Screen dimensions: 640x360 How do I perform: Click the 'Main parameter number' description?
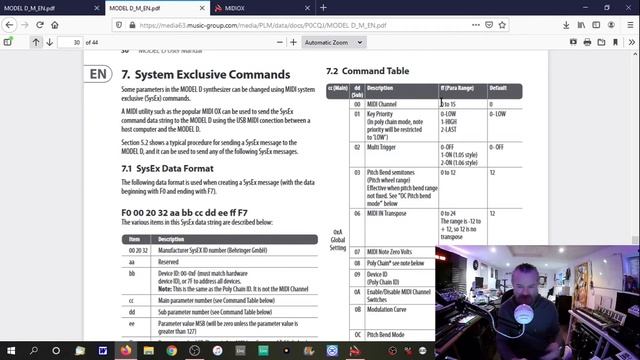[x=216, y=300]
